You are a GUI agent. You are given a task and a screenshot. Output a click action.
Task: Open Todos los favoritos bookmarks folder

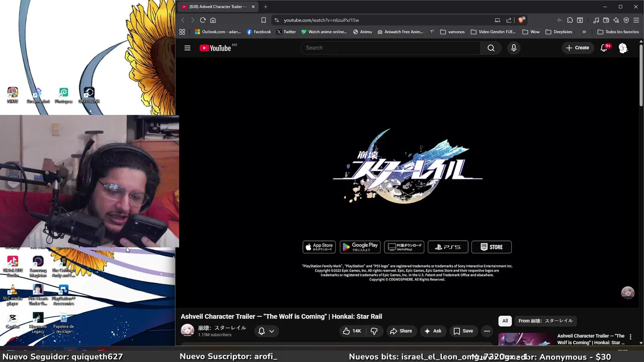point(618,32)
